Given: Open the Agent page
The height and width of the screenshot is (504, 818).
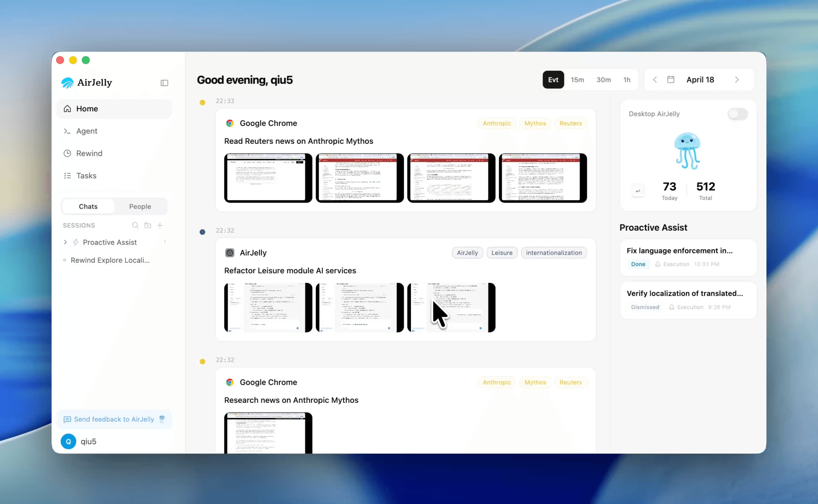Looking at the screenshot, I should (114, 131).
